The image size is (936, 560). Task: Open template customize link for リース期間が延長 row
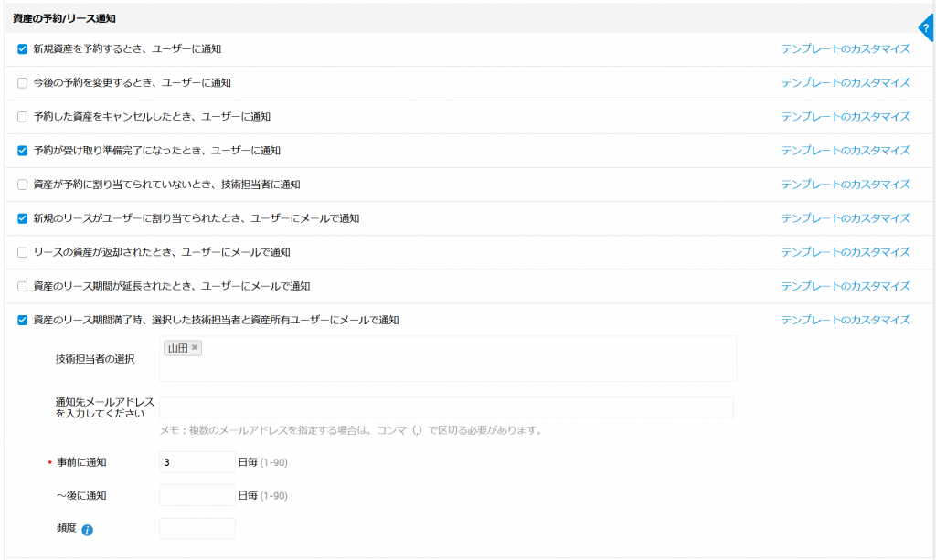(x=846, y=286)
